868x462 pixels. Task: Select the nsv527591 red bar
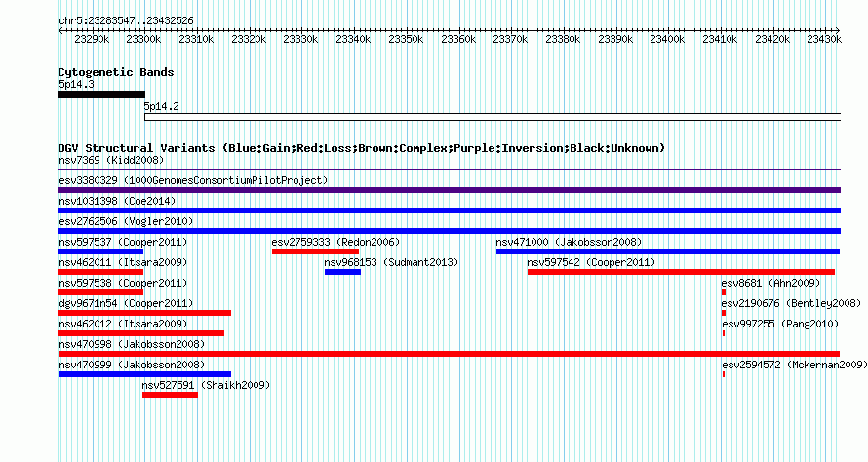click(x=170, y=395)
